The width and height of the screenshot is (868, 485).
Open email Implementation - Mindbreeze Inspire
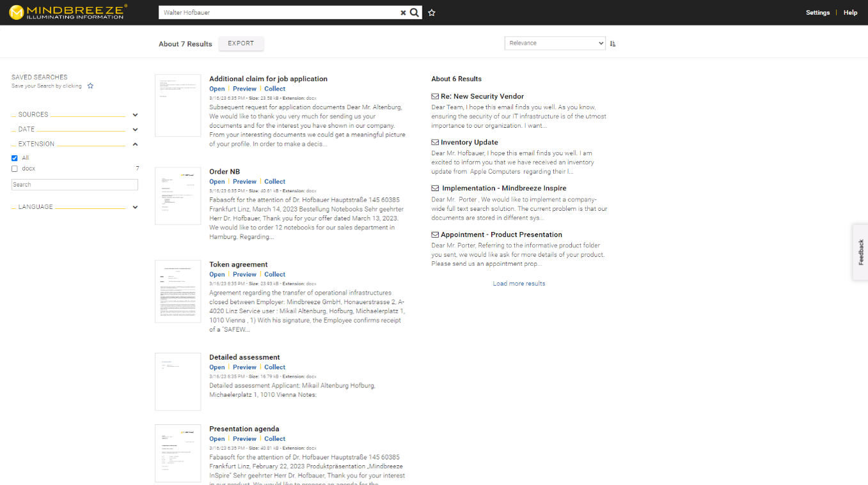[504, 189]
